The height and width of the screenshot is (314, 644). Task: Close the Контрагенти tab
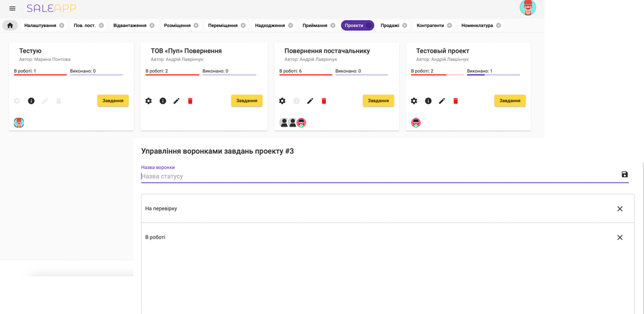point(449,25)
